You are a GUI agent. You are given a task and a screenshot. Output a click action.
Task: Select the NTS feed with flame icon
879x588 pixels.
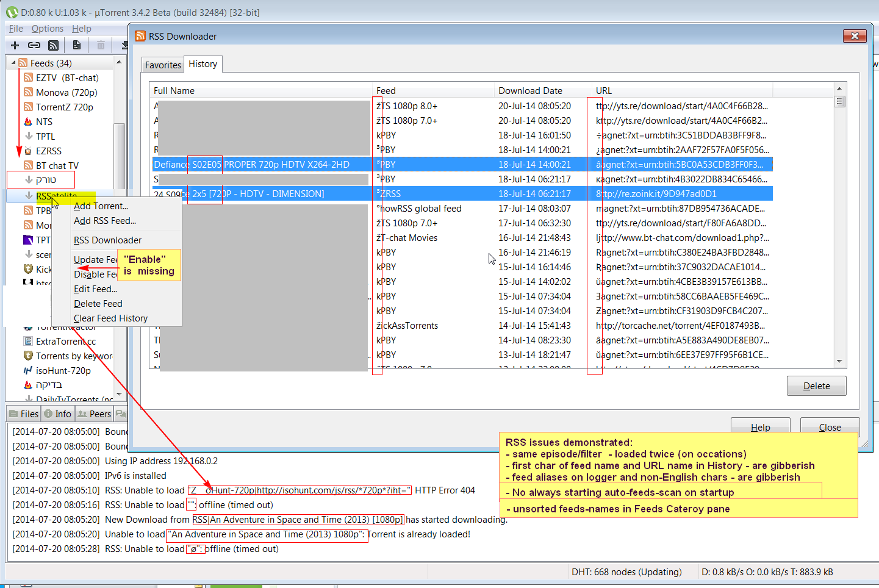tap(44, 122)
